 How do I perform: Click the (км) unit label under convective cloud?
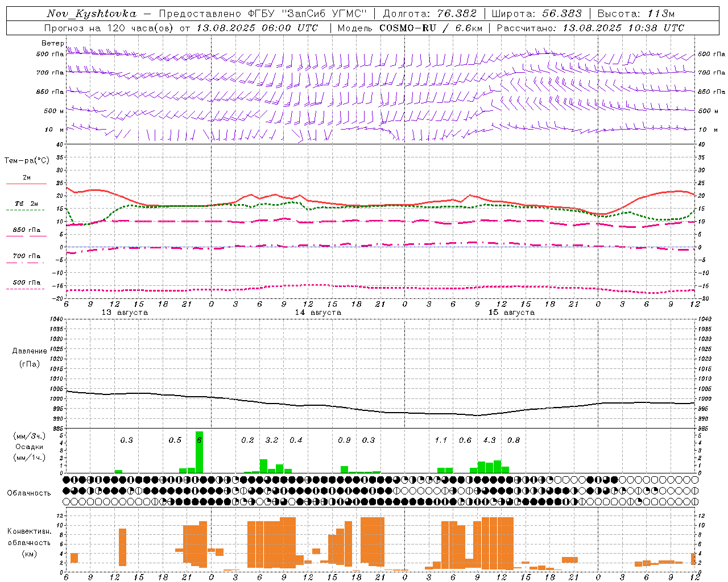tap(29, 554)
